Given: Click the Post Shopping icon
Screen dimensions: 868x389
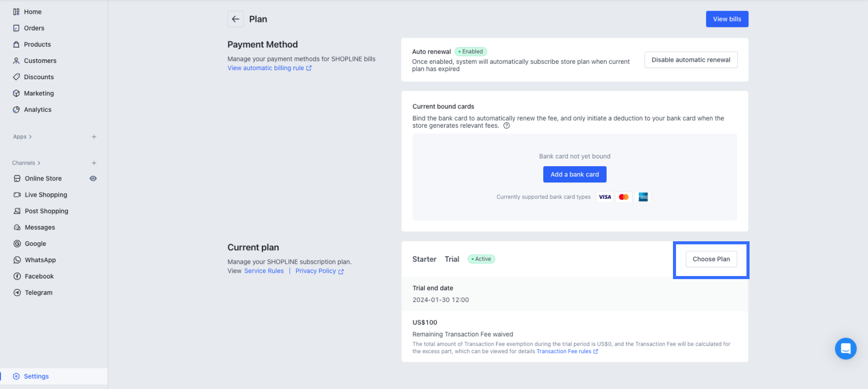Looking at the screenshot, I should tap(17, 211).
